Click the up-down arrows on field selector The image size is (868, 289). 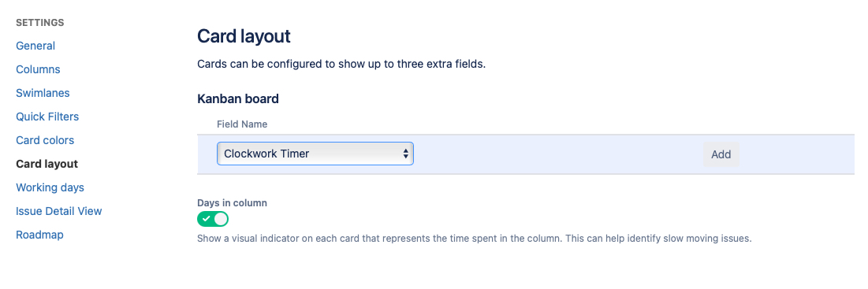coord(406,154)
